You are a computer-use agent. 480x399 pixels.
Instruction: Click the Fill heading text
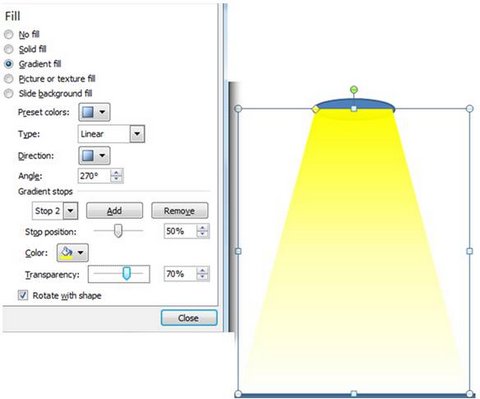[x=13, y=16]
